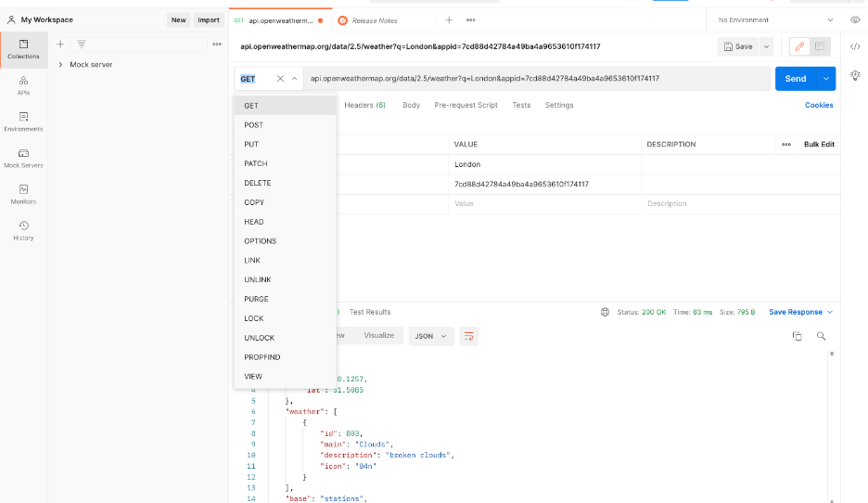This screenshot has width=868, height=503.
Task: Open the No Environment selector
Action: pyautogui.click(x=775, y=19)
